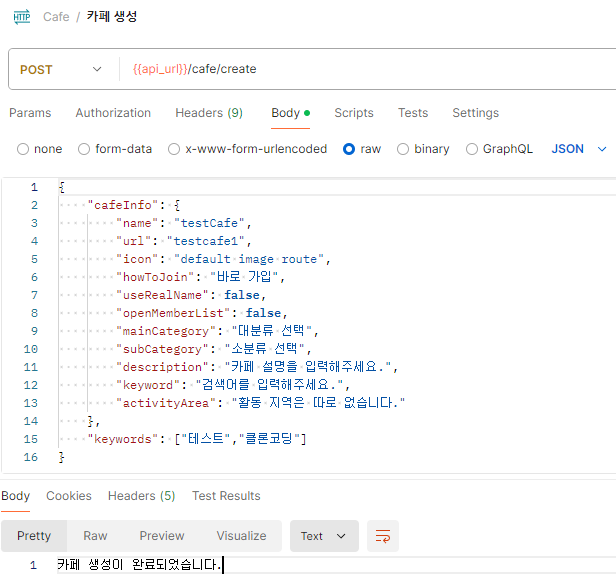Click the 카페 생성 request name
616x579 pixels.
pos(112,16)
